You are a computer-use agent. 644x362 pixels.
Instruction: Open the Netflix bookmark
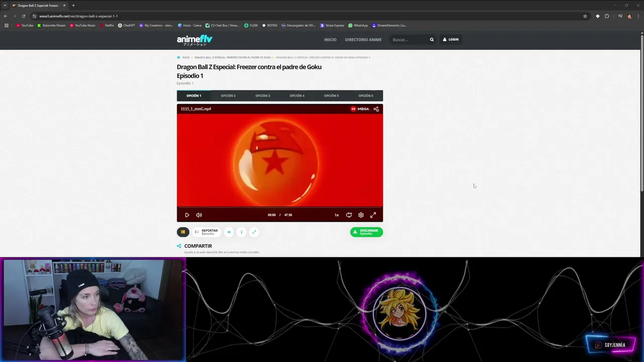click(107, 25)
